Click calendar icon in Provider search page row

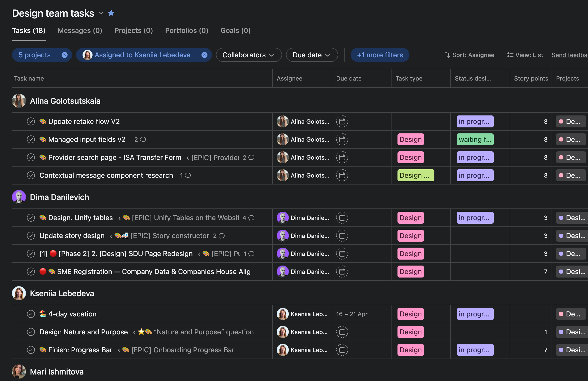342,157
